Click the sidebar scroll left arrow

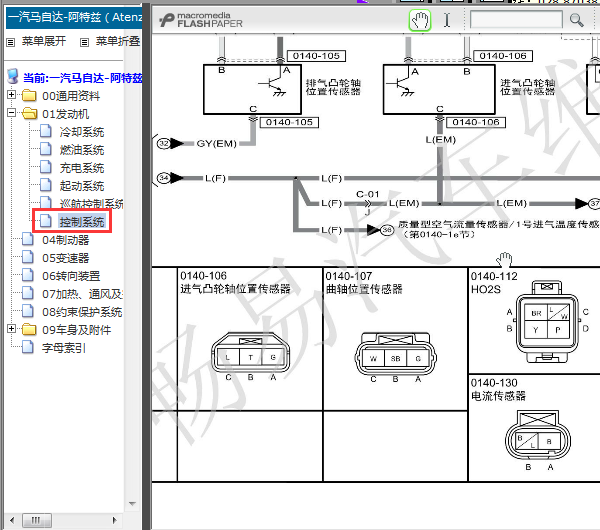click(12, 520)
